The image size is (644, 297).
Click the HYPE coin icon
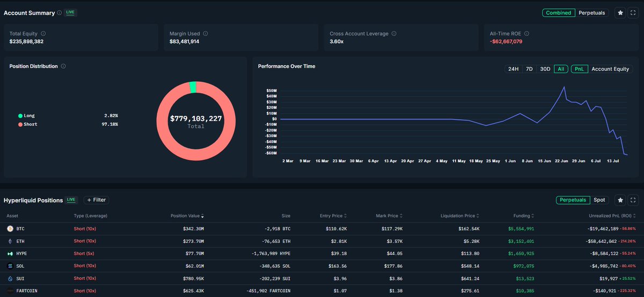10,253
